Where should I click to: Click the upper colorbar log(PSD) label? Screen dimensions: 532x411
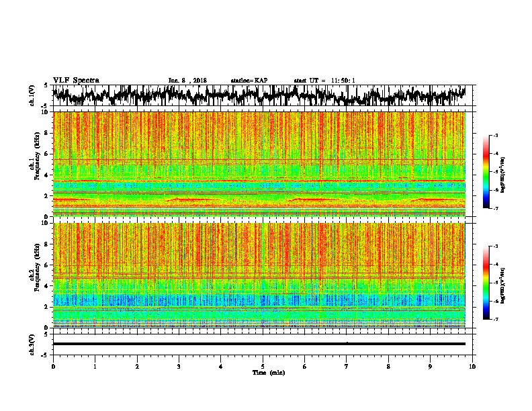[502, 175]
